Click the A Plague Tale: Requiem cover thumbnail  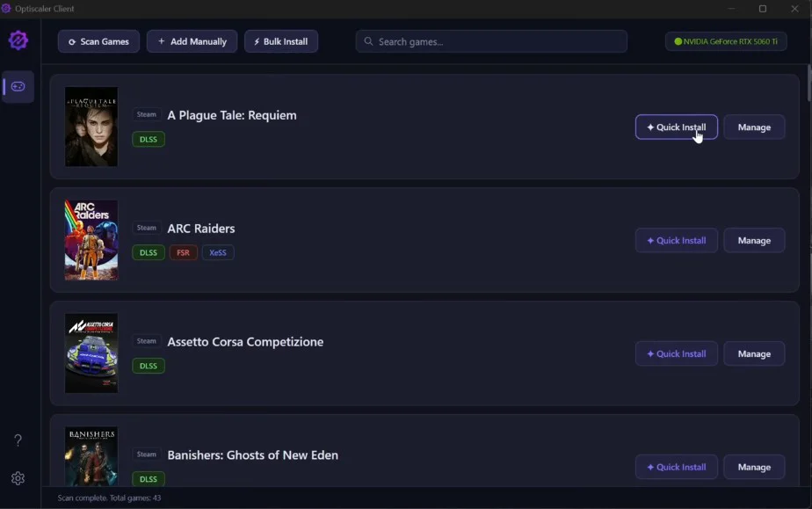(91, 127)
